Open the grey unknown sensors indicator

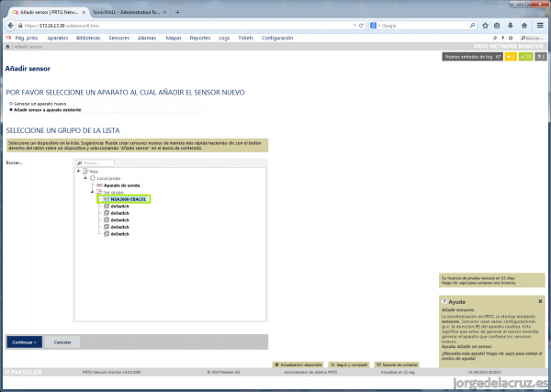[x=541, y=57]
